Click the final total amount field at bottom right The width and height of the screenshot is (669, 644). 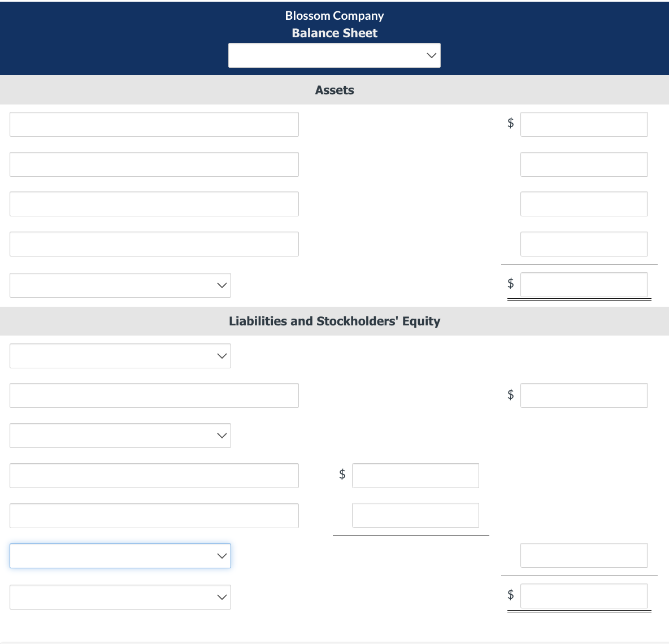[584, 595]
